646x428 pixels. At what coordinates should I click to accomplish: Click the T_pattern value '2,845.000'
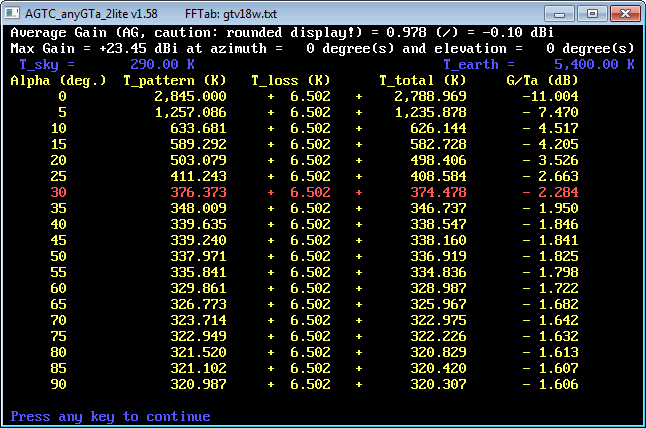190,96
